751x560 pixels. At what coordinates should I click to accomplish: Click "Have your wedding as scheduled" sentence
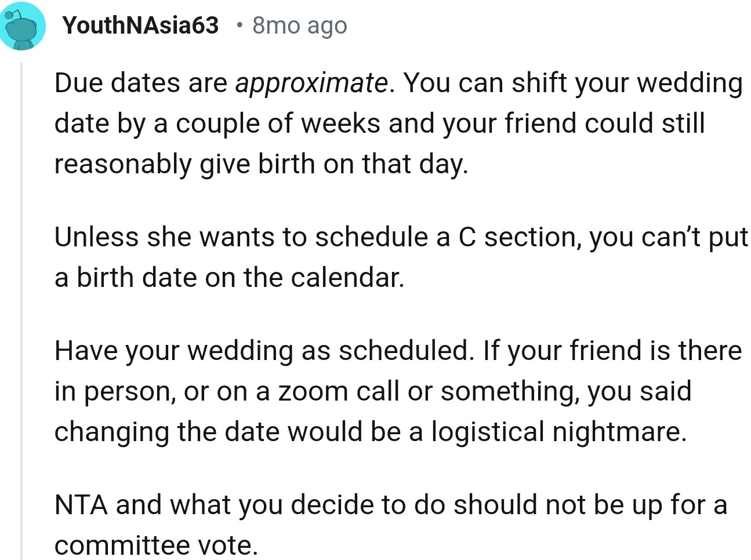pyautogui.click(x=262, y=350)
